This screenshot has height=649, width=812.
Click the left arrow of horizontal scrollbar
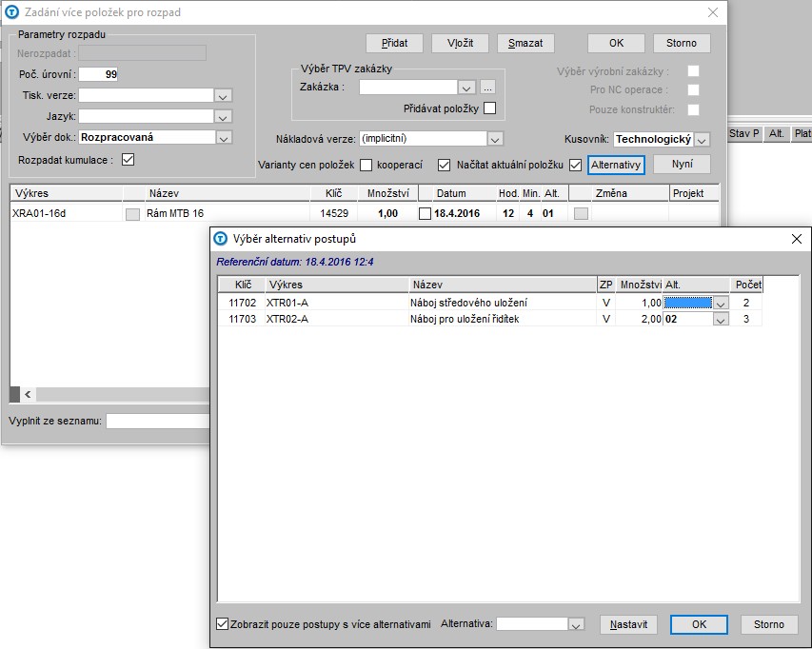coord(28,395)
